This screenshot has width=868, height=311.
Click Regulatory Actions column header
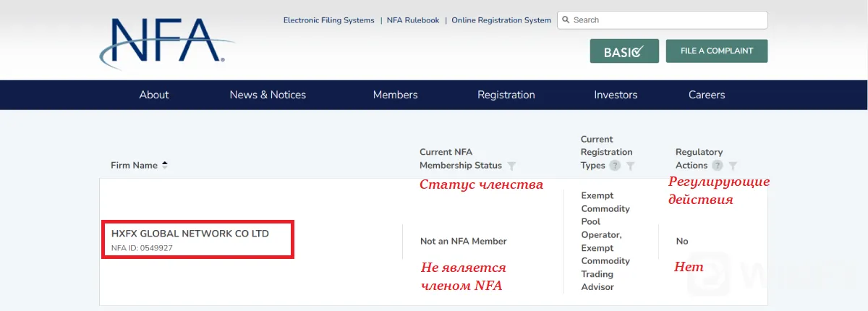(x=699, y=158)
